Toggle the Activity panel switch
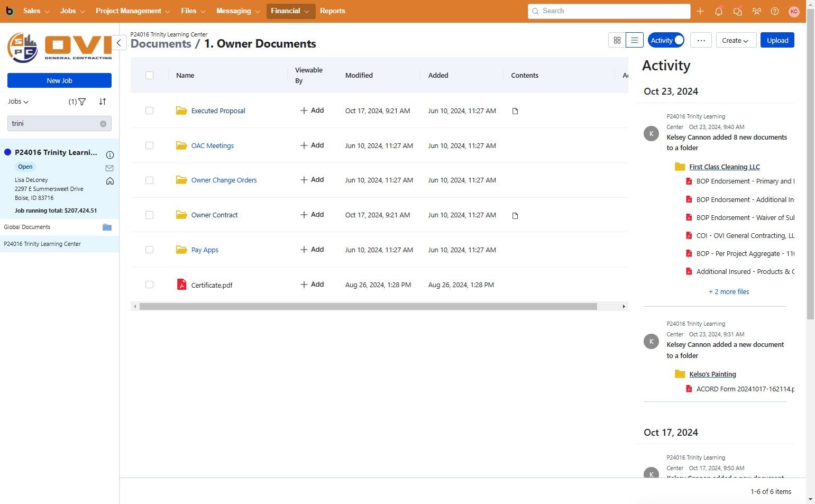This screenshot has height=504, width=815. (x=666, y=40)
